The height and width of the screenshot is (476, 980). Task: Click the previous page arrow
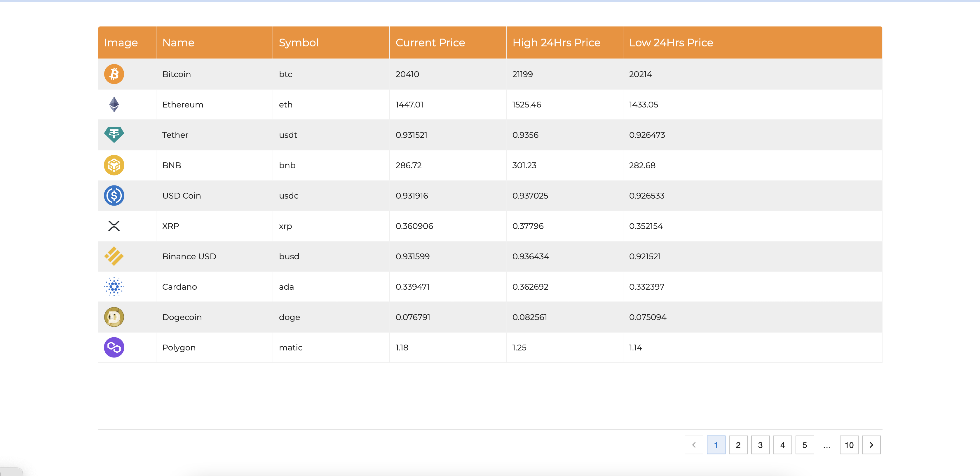point(694,445)
